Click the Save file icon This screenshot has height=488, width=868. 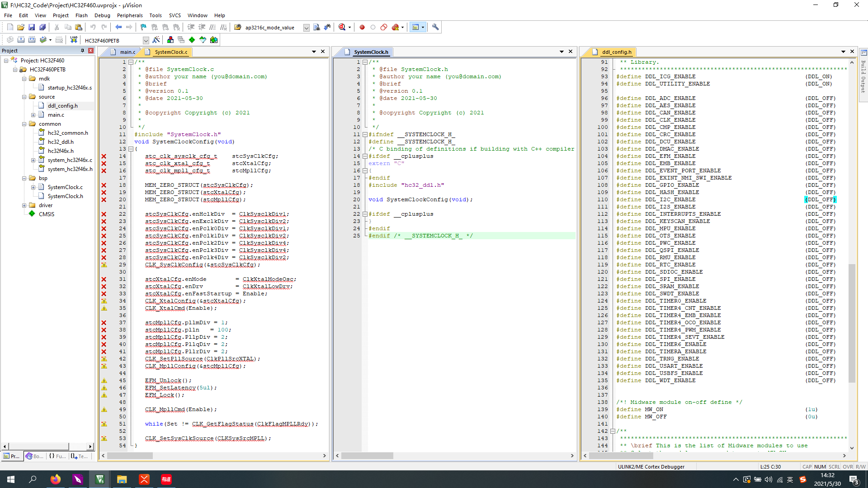32,28
